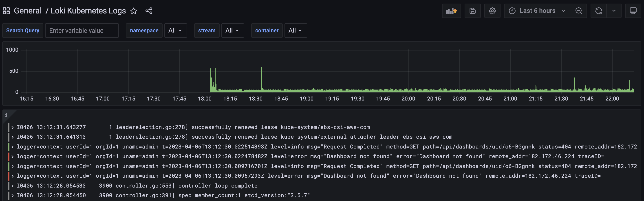Click the 1000 y-axis label
Image resolution: width=644 pixels, height=201 pixels.
point(12,50)
